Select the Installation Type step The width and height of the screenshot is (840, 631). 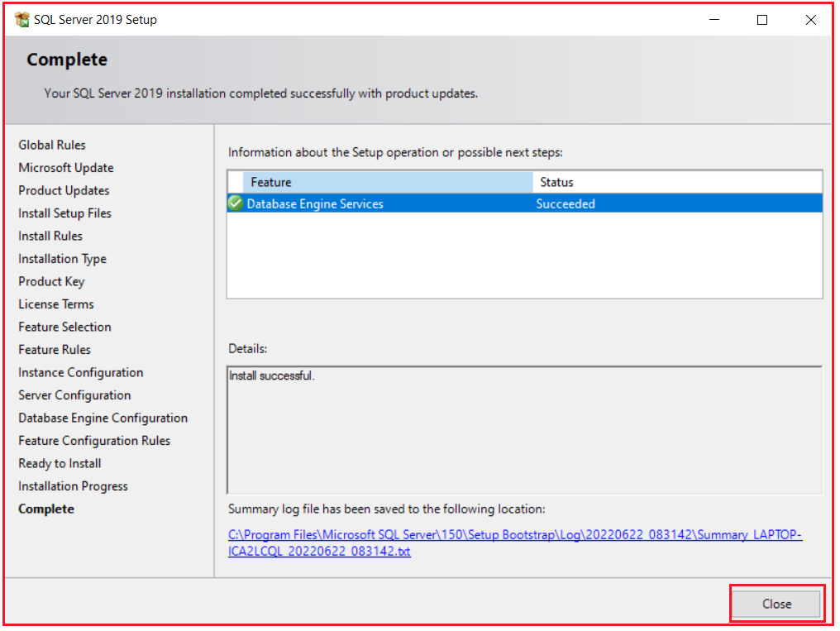pos(62,259)
